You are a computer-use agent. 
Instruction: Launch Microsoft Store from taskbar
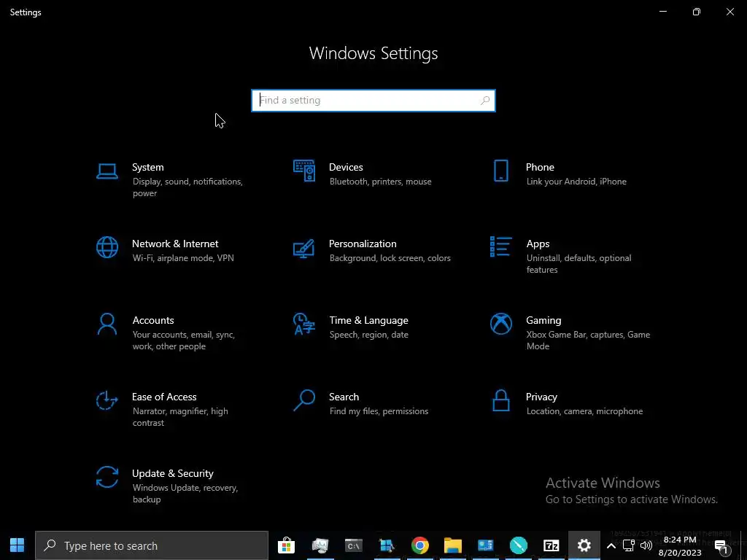[286, 545]
